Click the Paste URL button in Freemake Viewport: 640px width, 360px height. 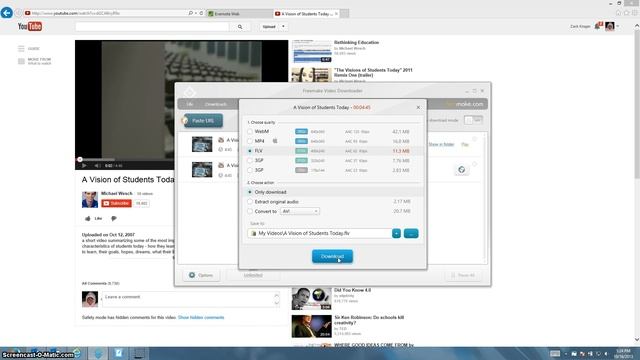203,121
